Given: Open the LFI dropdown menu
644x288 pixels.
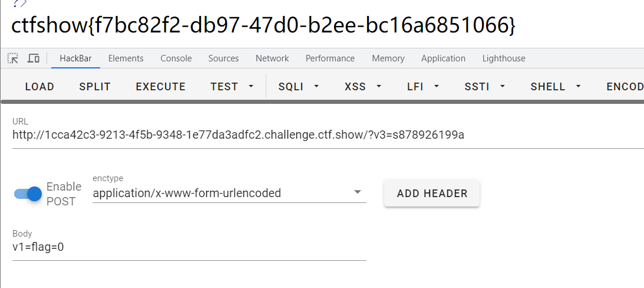Looking at the screenshot, I should 423,87.
